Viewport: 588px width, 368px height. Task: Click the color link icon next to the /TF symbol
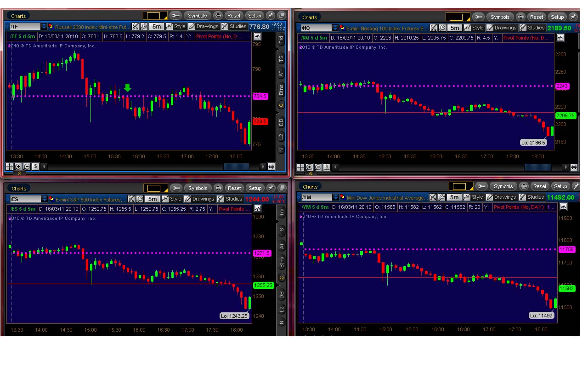tap(51, 26)
